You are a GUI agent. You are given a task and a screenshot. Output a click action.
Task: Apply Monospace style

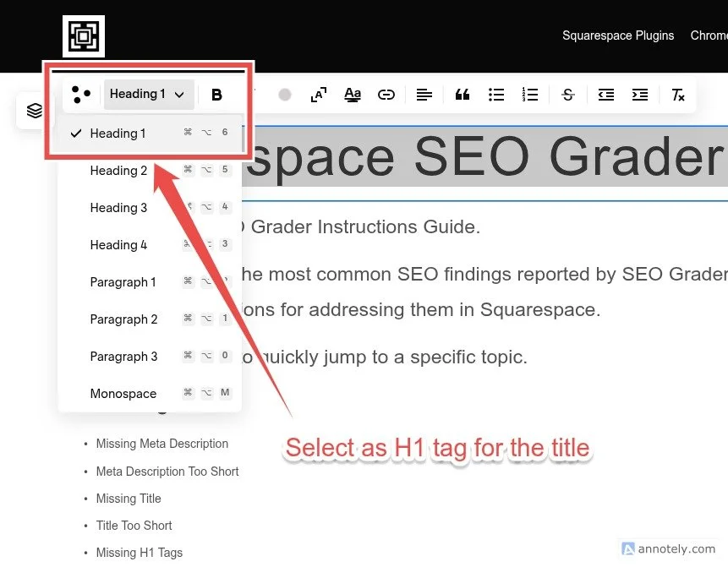(x=150, y=393)
